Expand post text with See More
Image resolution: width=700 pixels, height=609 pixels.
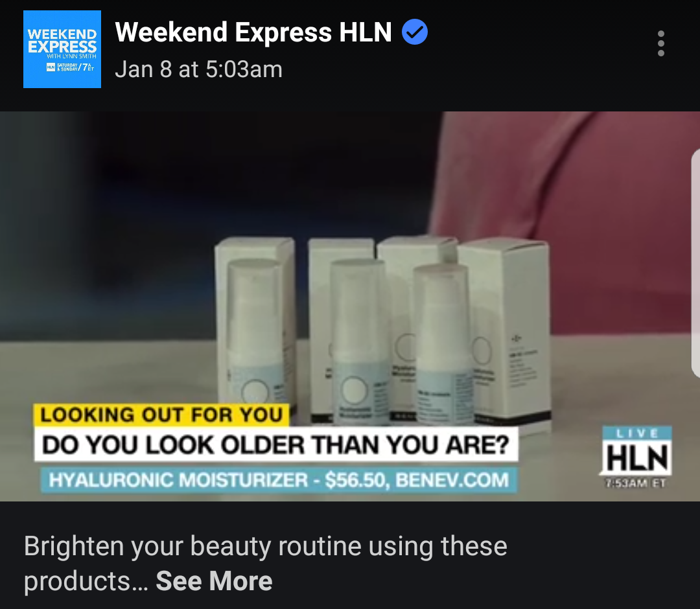pyautogui.click(x=214, y=580)
